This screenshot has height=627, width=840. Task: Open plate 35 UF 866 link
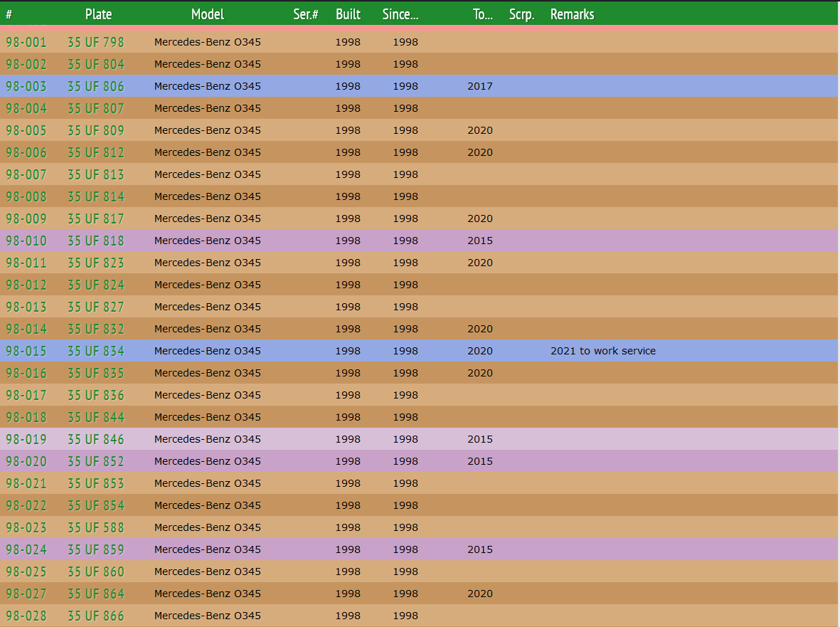(96, 616)
